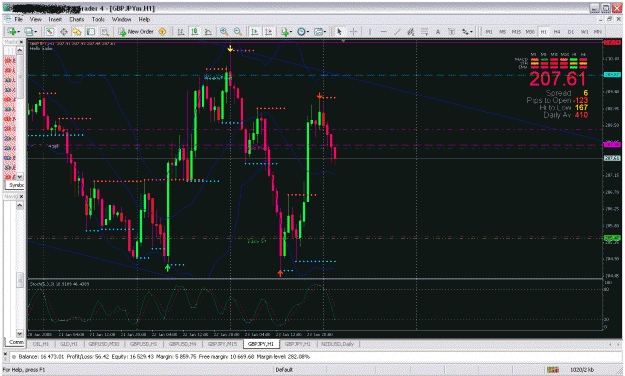
Task: Select the Common tab in Navigator
Action: coord(16,342)
